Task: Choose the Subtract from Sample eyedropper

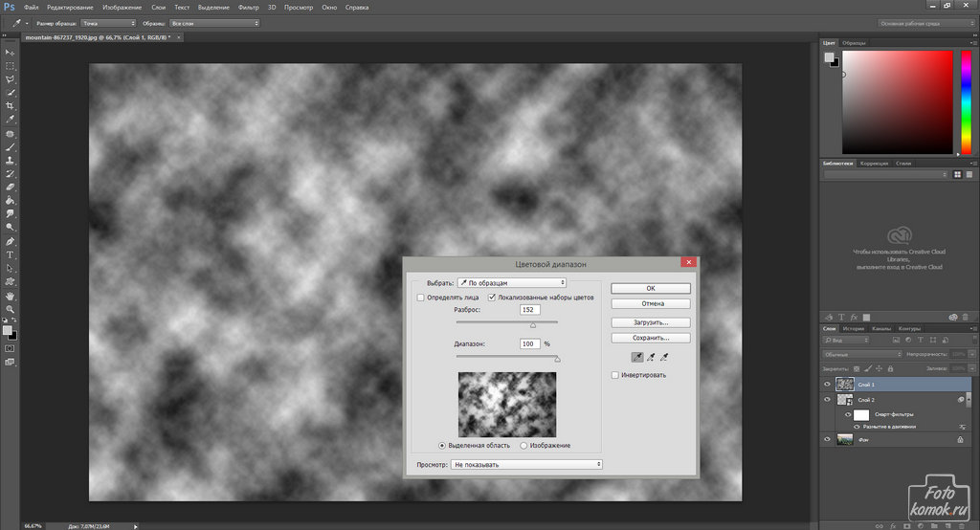Action: (x=664, y=357)
